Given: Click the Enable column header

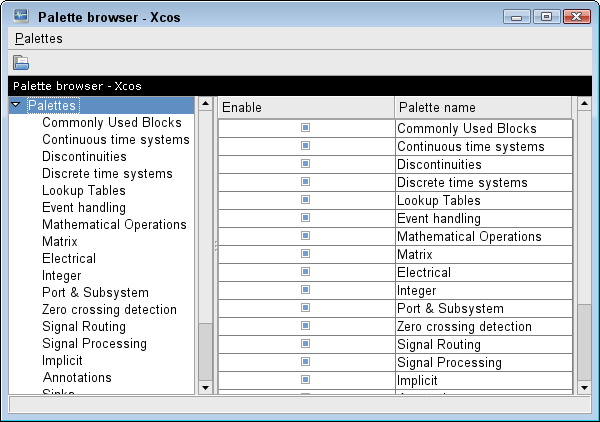Looking at the screenshot, I should pyautogui.click(x=305, y=107).
